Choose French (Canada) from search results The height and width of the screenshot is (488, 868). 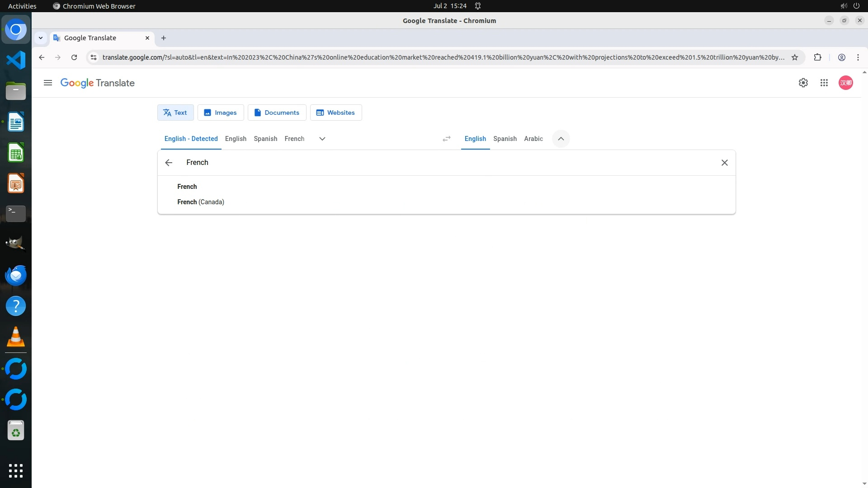tap(201, 202)
